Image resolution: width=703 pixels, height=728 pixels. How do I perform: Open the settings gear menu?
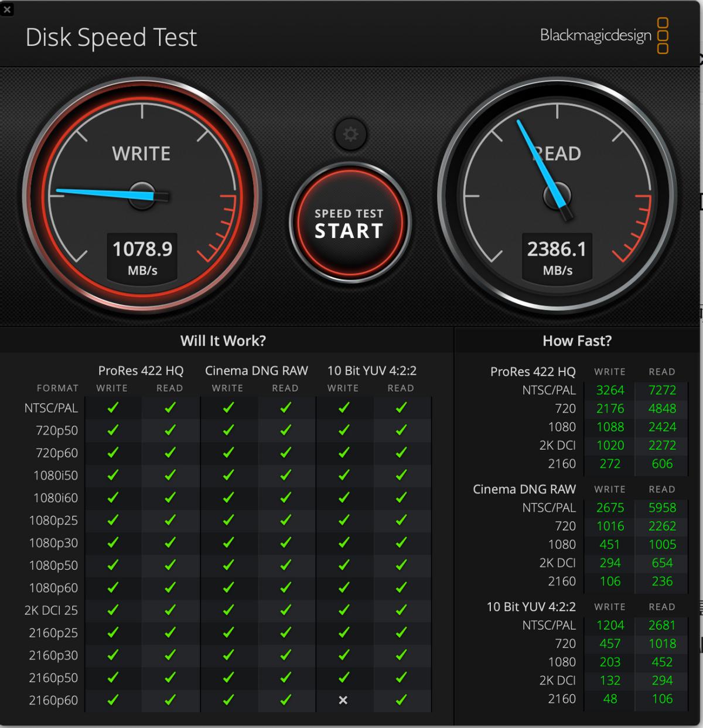(350, 134)
